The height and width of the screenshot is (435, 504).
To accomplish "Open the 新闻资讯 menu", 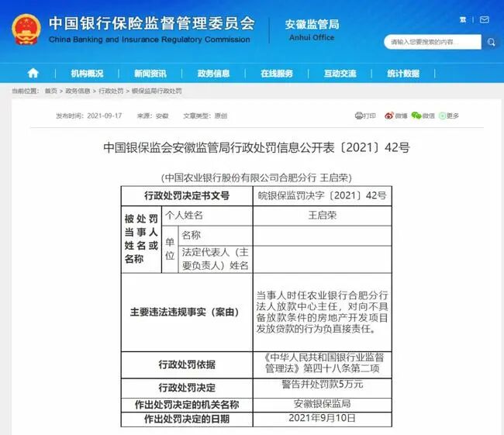I will click(x=150, y=74).
